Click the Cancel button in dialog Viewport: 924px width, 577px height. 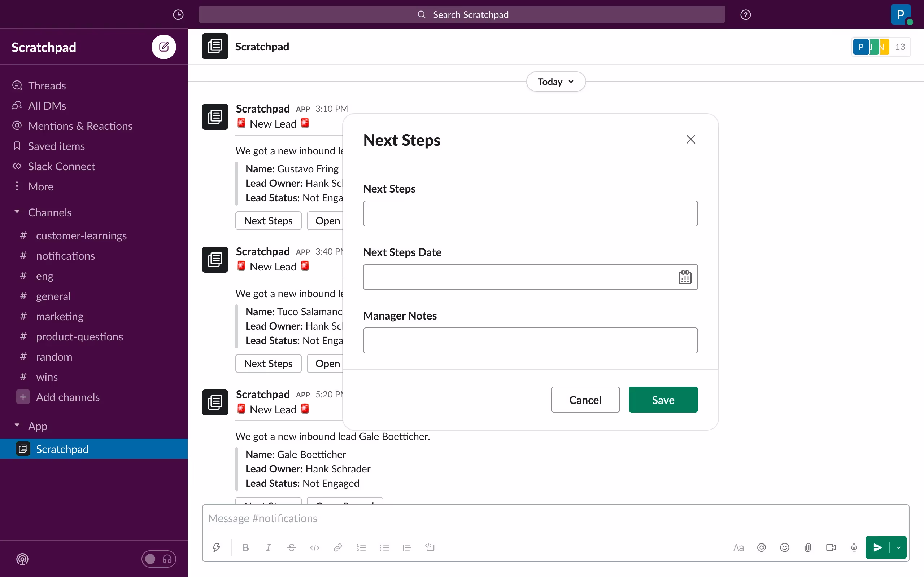coord(585,400)
